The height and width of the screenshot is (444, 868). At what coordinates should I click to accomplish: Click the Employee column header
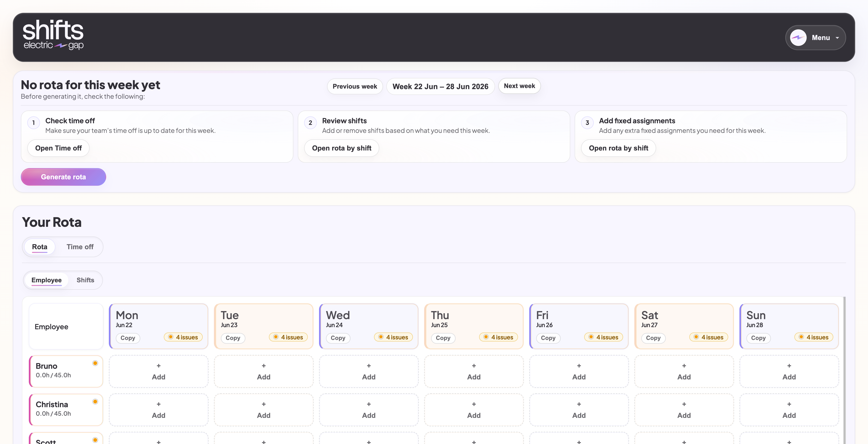(66, 326)
